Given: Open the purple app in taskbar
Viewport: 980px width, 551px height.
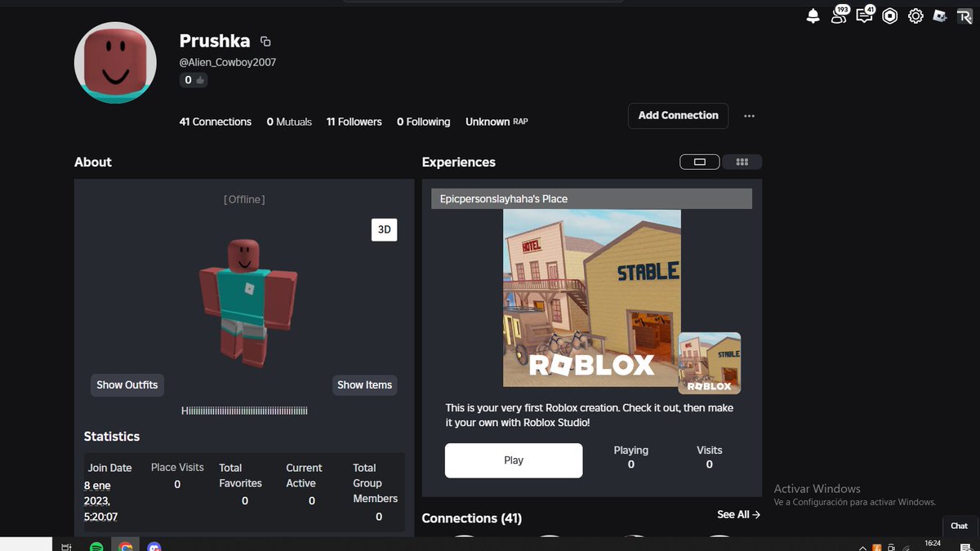Looking at the screenshot, I should tap(154, 547).
